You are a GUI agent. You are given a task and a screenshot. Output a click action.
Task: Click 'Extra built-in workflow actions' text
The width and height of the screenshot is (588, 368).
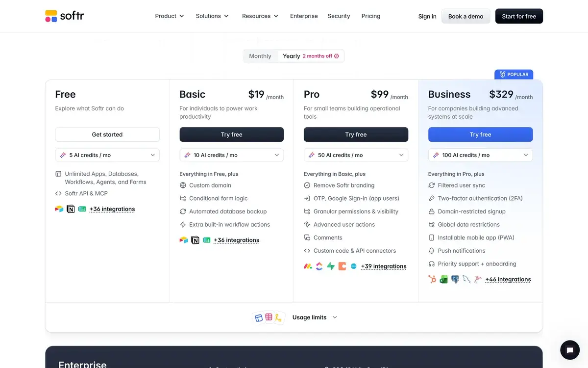(229, 225)
